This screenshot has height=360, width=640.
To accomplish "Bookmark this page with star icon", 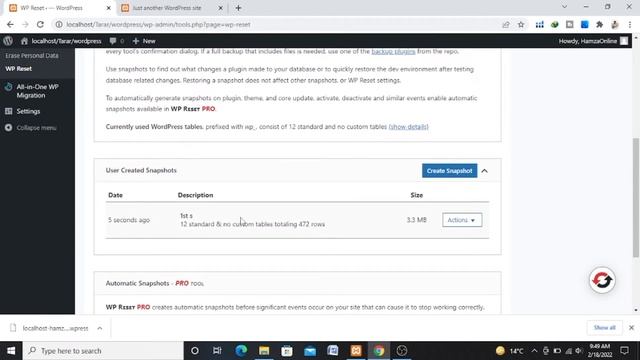I will 521,24.
